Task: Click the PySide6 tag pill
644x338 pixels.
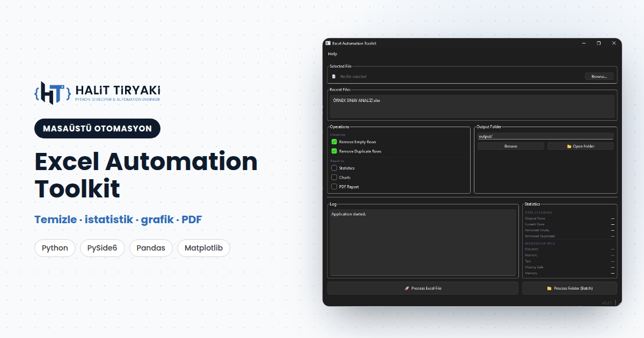Action: pos(103,248)
